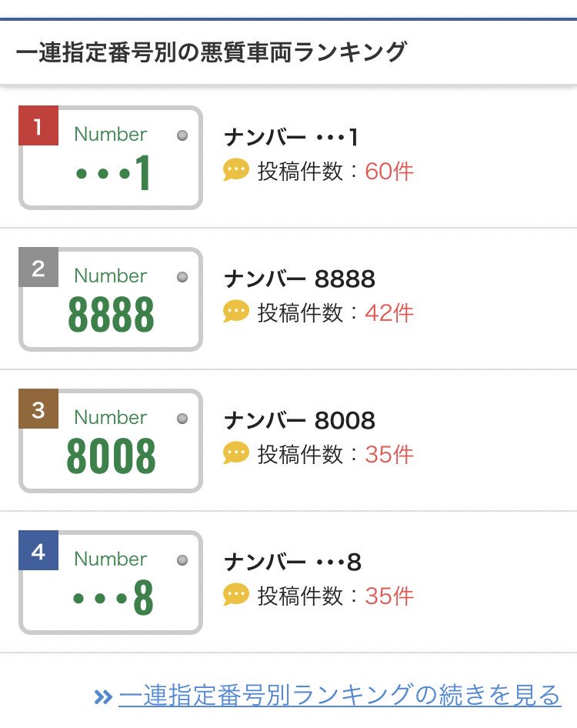This screenshot has height=728, width=577.
Task: Click the red rank 1 badge
Action: [x=38, y=125]
